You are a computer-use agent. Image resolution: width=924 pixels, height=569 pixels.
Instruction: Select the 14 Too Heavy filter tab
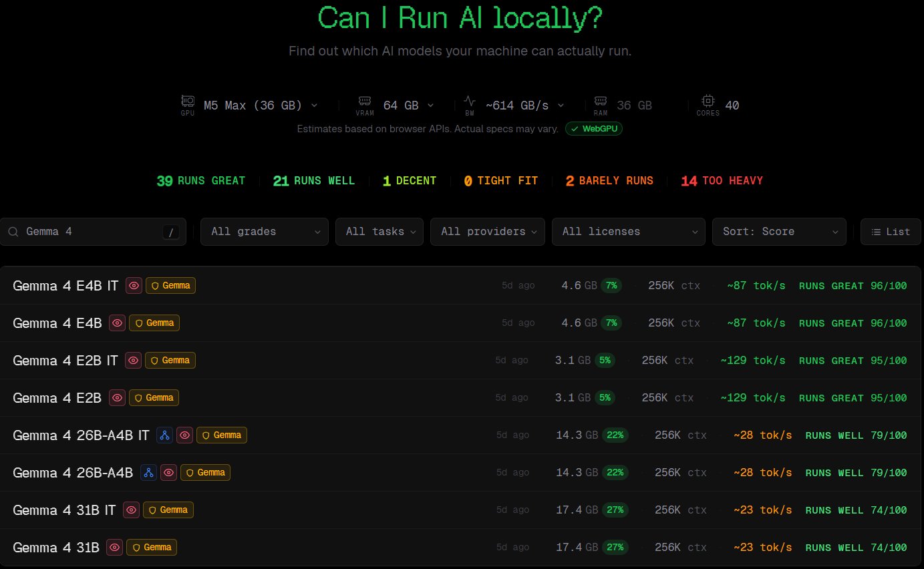[x=722, y=181]
